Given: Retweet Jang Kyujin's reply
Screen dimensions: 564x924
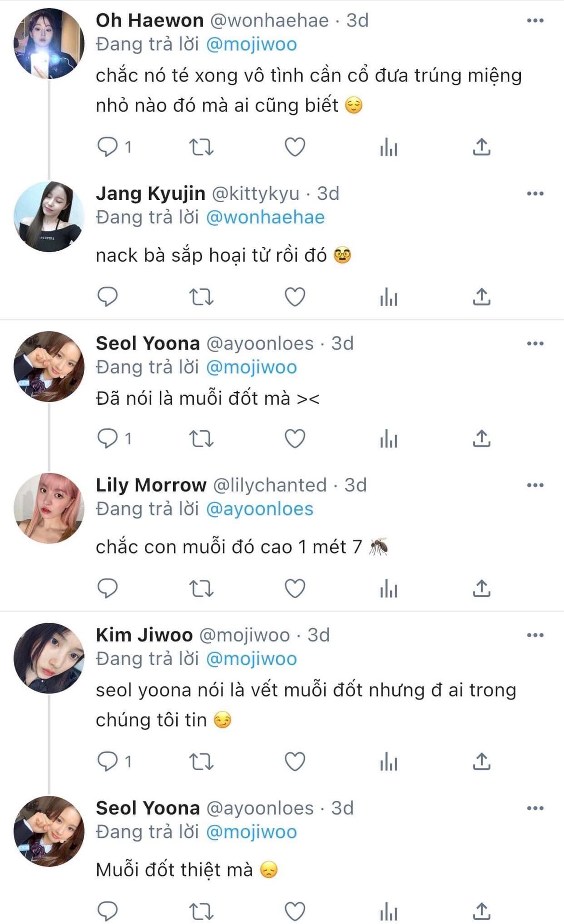Looking at the screenshot, I should [201, 296].
